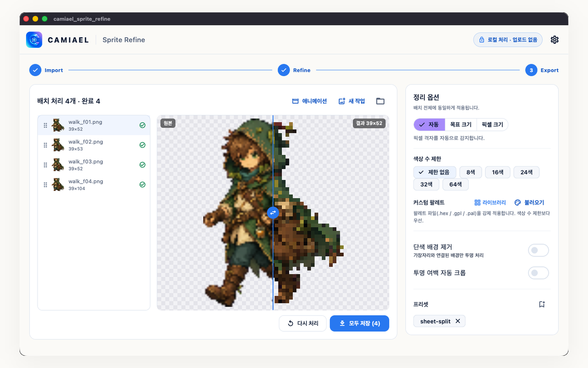
Task: Go to the Export step
Action: click(542, 70)
